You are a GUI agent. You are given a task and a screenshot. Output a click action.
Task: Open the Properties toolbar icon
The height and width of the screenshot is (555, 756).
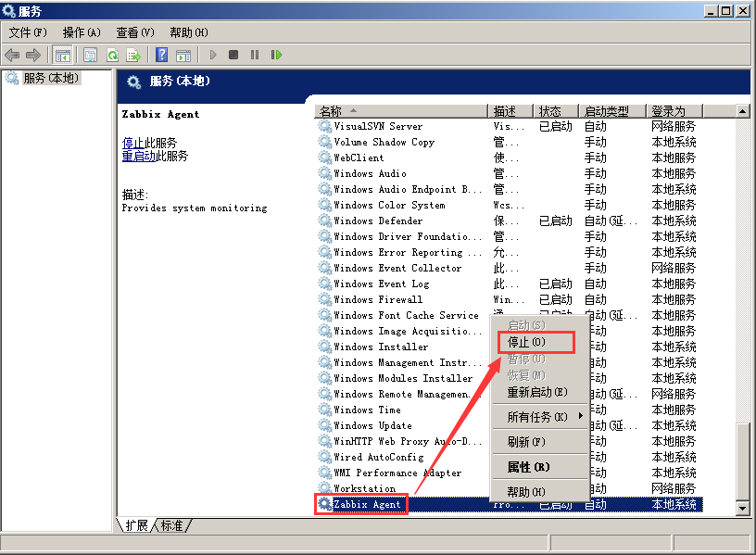[x=90, y=55]
